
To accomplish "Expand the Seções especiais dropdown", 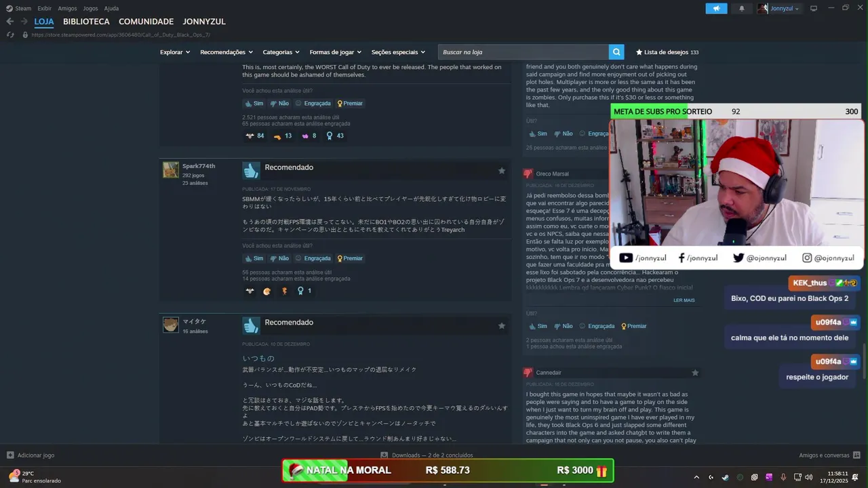I will point(398,52).
